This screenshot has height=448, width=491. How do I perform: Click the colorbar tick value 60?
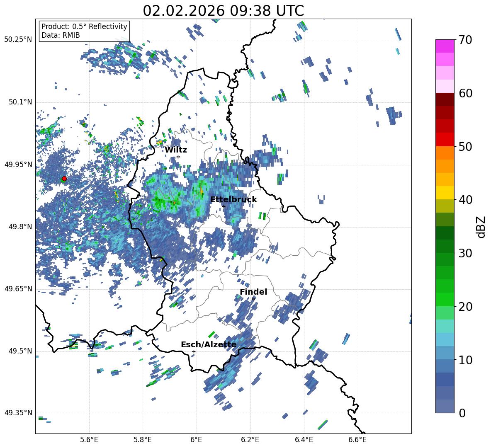[x=465, y=93]
